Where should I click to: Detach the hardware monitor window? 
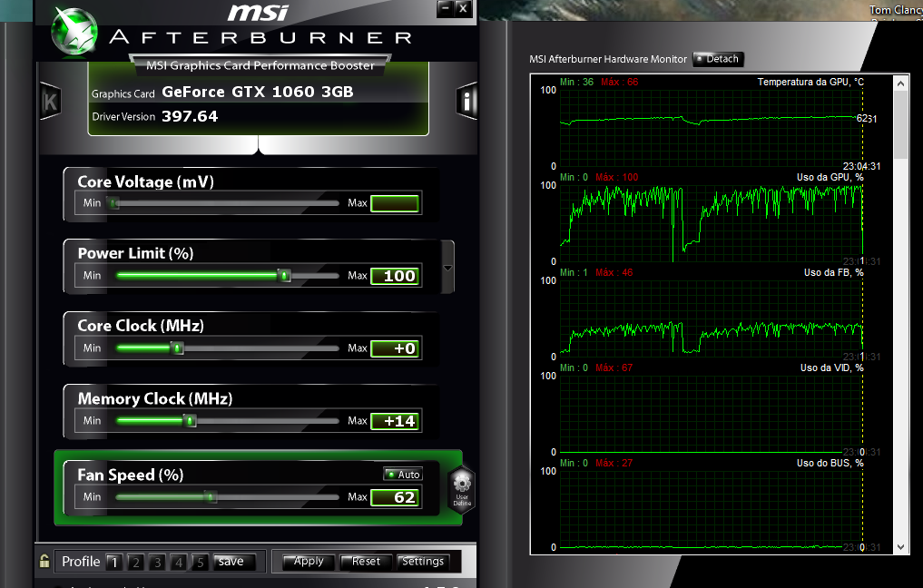[718, 59]
